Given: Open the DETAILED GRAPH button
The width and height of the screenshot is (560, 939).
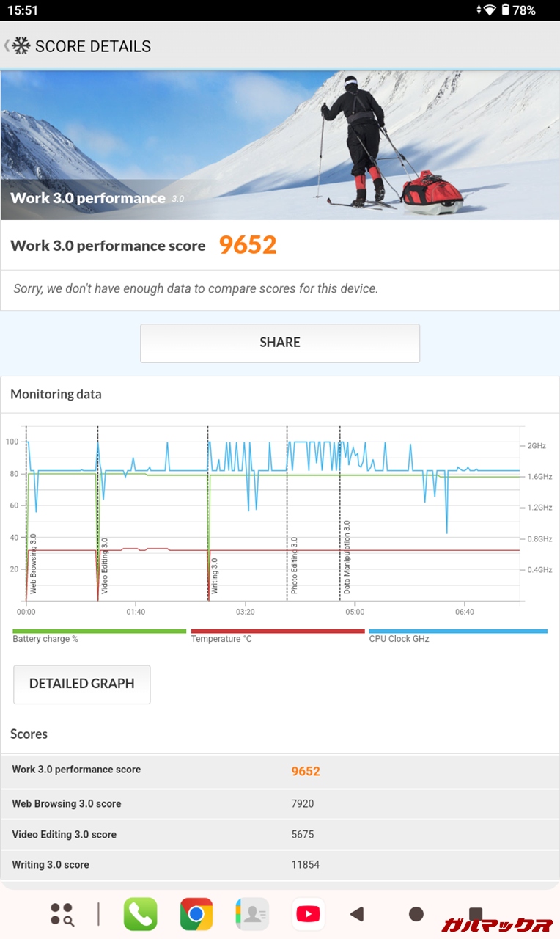Looking at the screenshot, I should coord(82,684).
